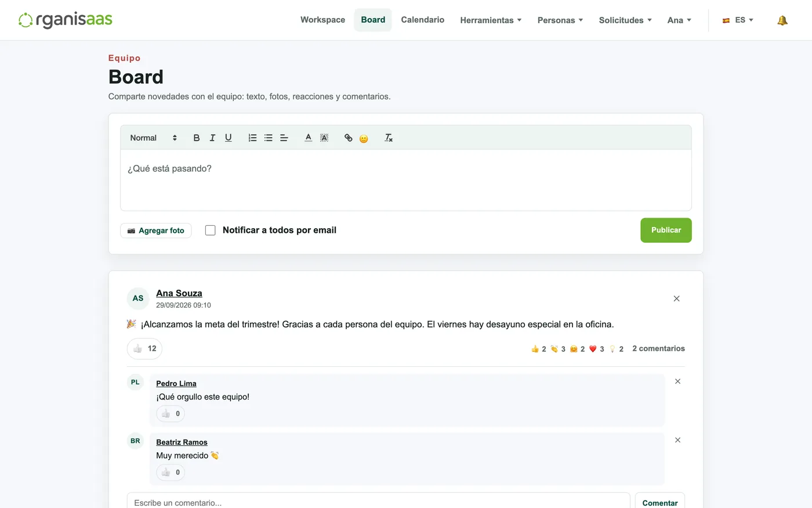Screen dimensions: 812x508
Task: Like Ana Souza's post showing 12 likes
Action: [x=144, y=349]
